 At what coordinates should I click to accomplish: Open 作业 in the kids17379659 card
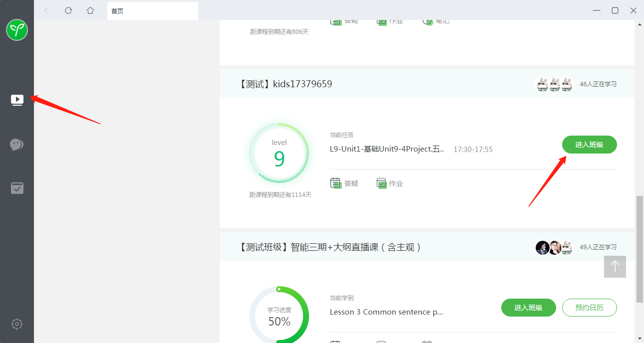tap(390, 183)
